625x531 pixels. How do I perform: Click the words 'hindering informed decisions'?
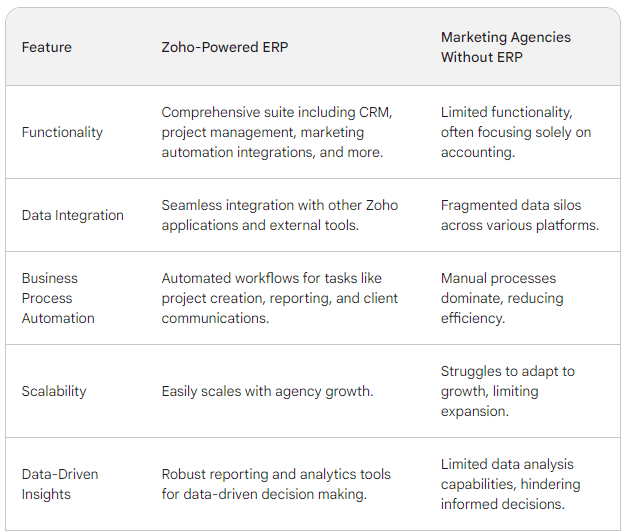point(511,494)
